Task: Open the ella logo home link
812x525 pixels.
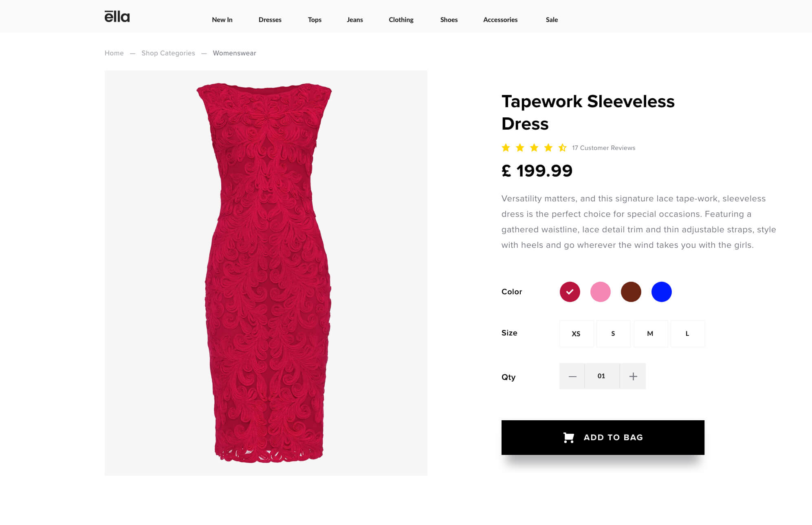Action: [117, 17]
